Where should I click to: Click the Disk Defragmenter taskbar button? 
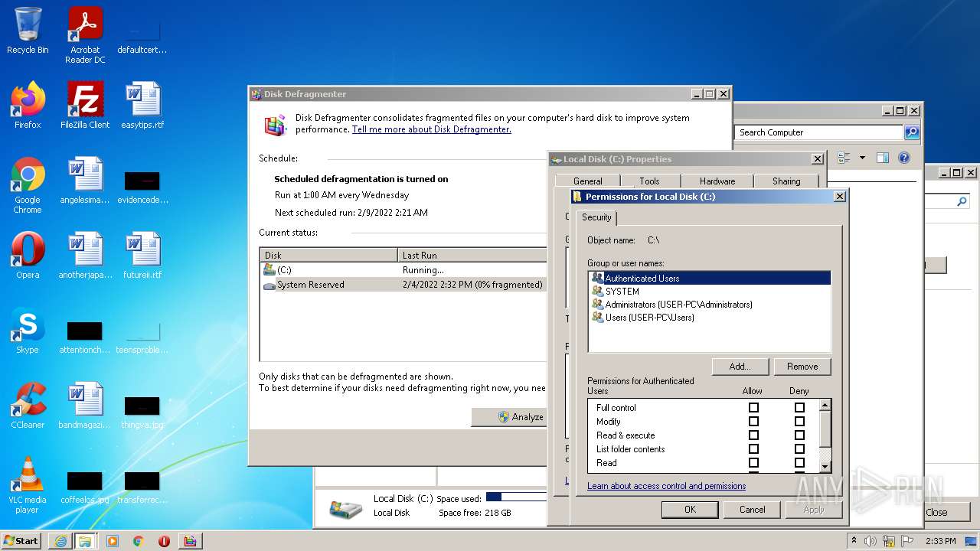(190, 541)
